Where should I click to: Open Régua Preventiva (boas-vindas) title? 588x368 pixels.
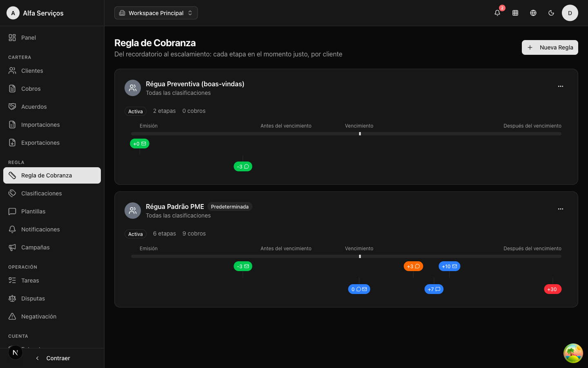tap(195, 84)
